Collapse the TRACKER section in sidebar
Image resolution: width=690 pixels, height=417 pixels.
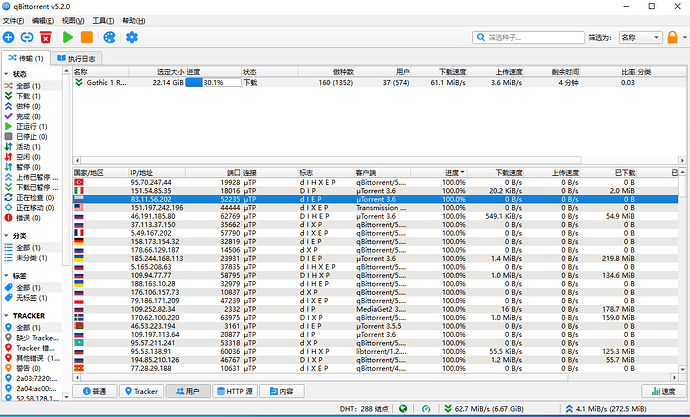[7, 316]
